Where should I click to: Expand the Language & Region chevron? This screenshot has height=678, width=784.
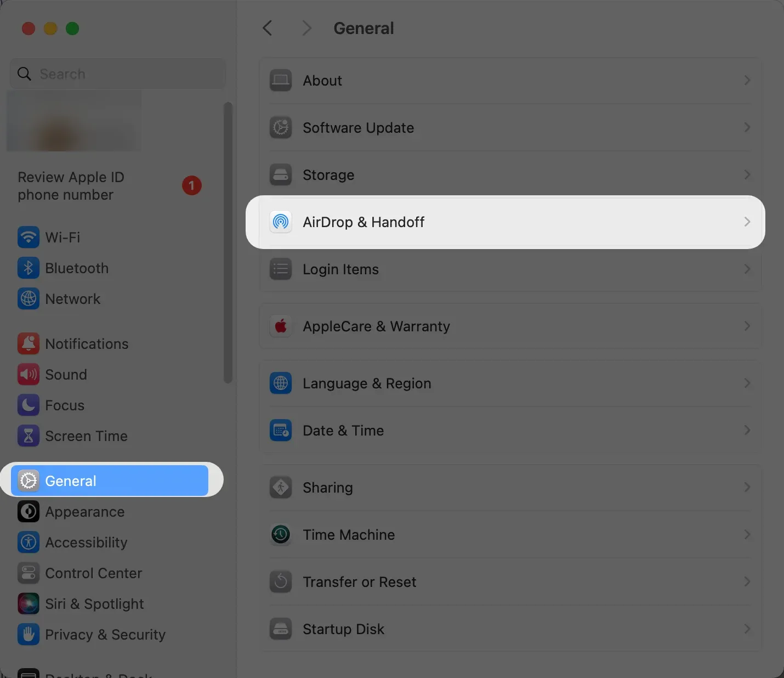(747, 383)
